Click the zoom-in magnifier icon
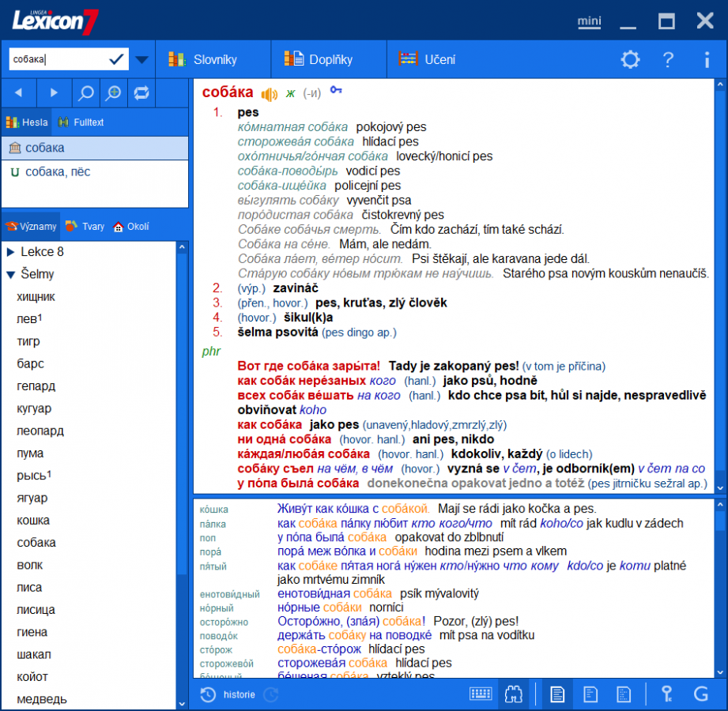 pos(113,92)
